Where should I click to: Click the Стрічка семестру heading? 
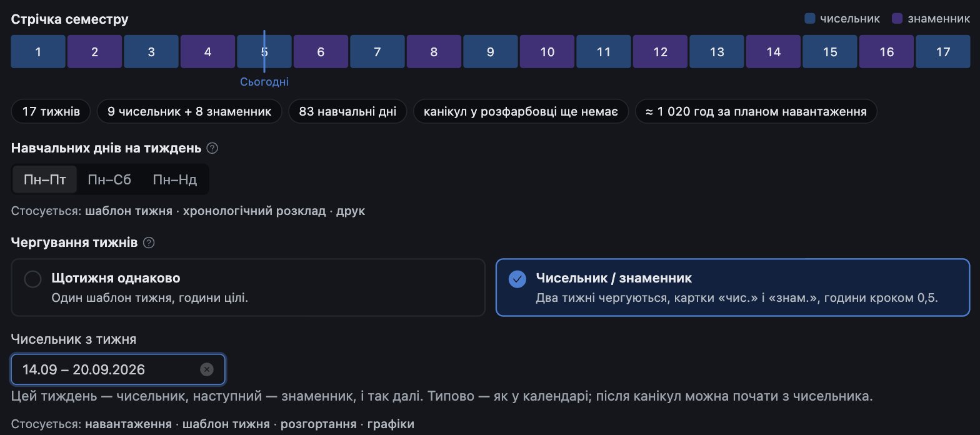tap(70, 19)
